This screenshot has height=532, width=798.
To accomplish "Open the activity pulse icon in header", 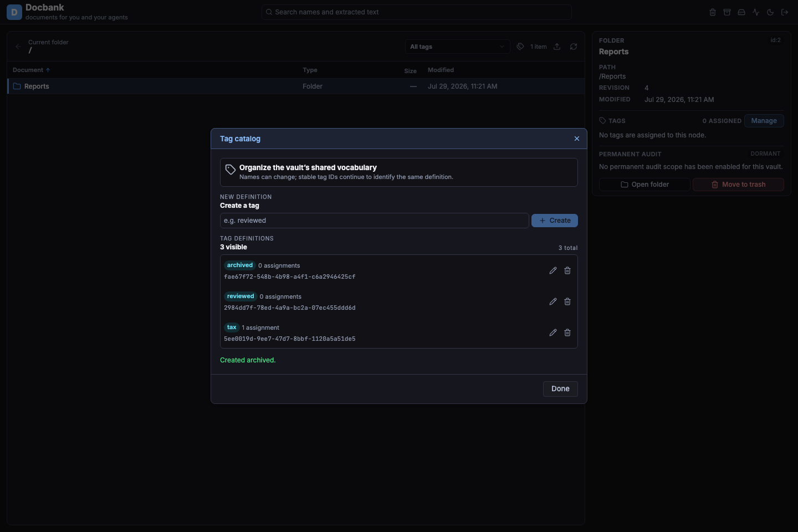I will (x=756, y=12).
